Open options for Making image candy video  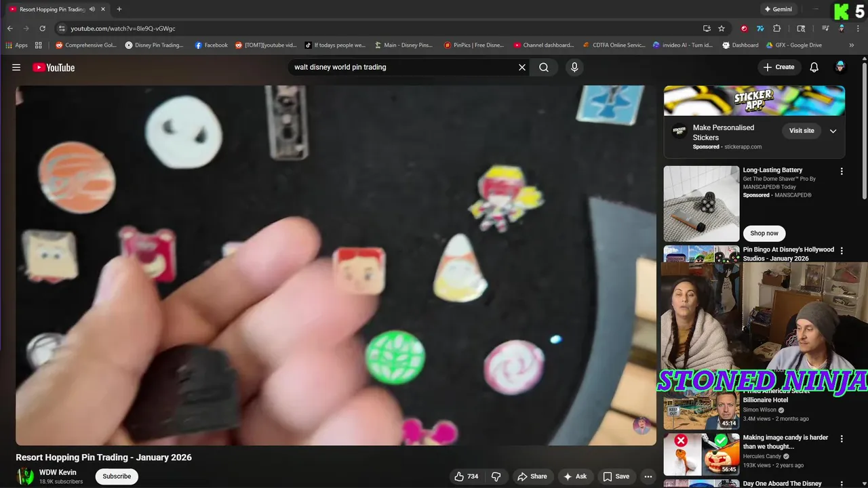point(842,439)
